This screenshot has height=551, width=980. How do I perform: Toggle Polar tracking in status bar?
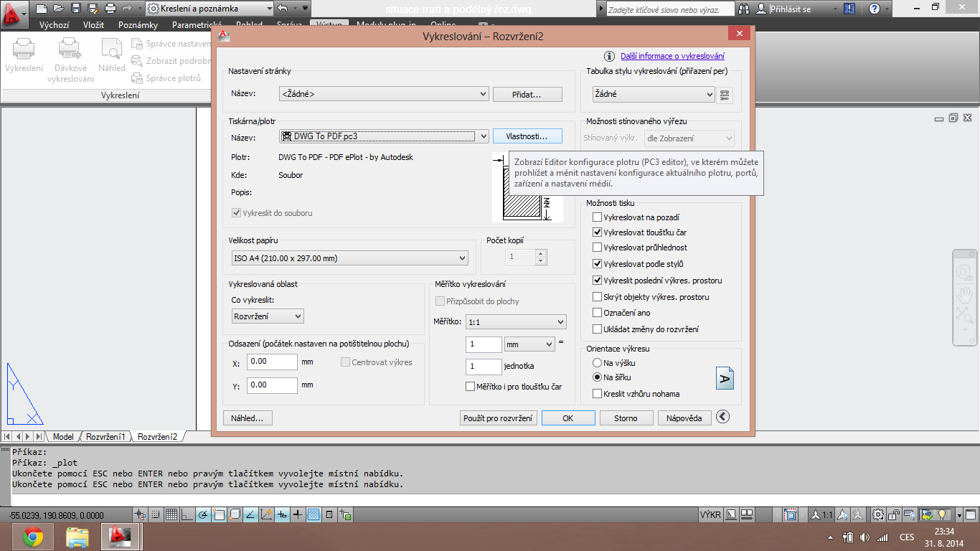203,514
